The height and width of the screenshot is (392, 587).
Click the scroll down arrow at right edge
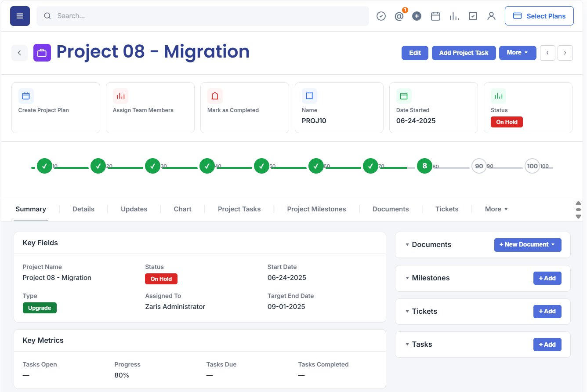[578, 217]
